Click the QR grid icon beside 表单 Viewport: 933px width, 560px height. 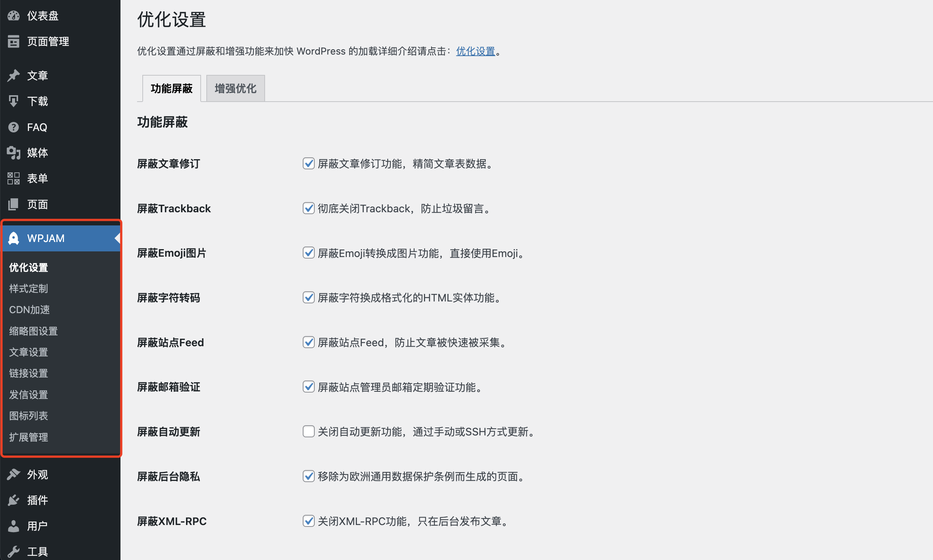coord(14,178)
